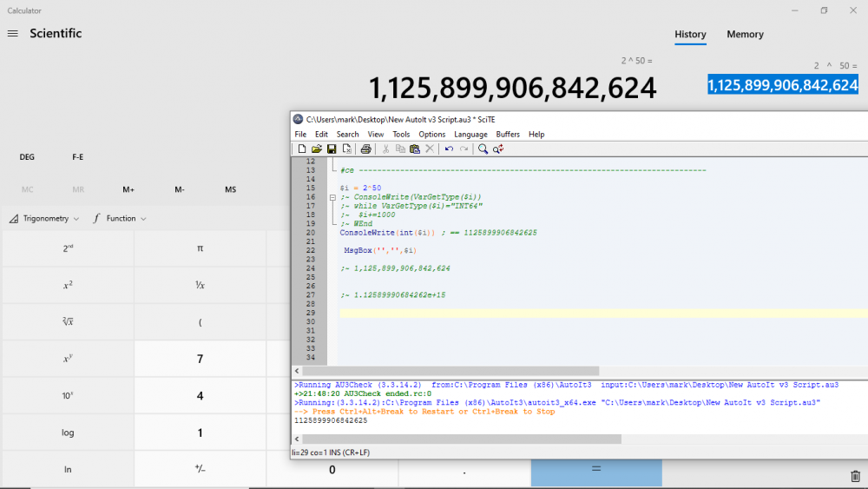Open Replace with the magnifier-arrows icon
Screen dimensions: 868x489
coord(498,149)
